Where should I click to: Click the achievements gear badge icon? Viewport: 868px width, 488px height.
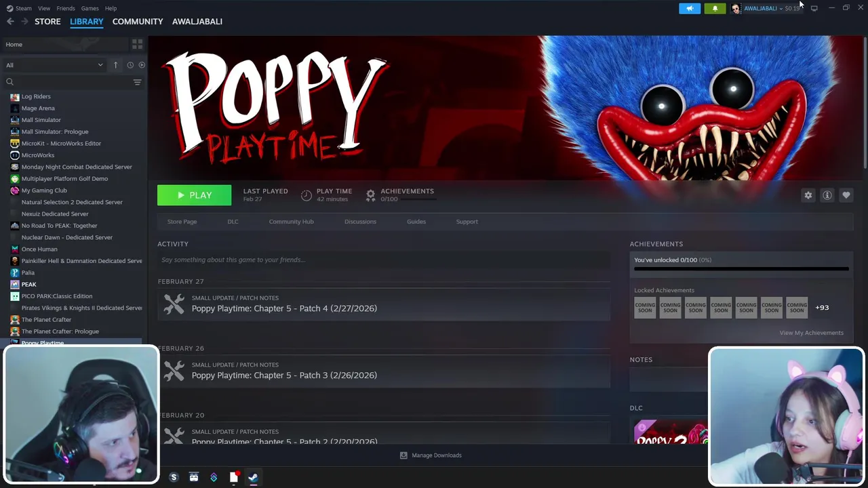pos(370,195)
